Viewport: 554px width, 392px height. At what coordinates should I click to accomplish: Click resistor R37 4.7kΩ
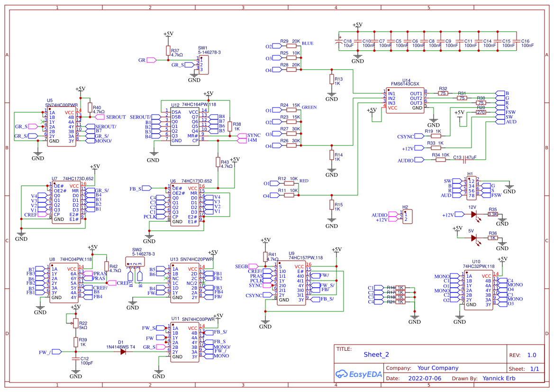pyautogui.click(x=168, y=50)
